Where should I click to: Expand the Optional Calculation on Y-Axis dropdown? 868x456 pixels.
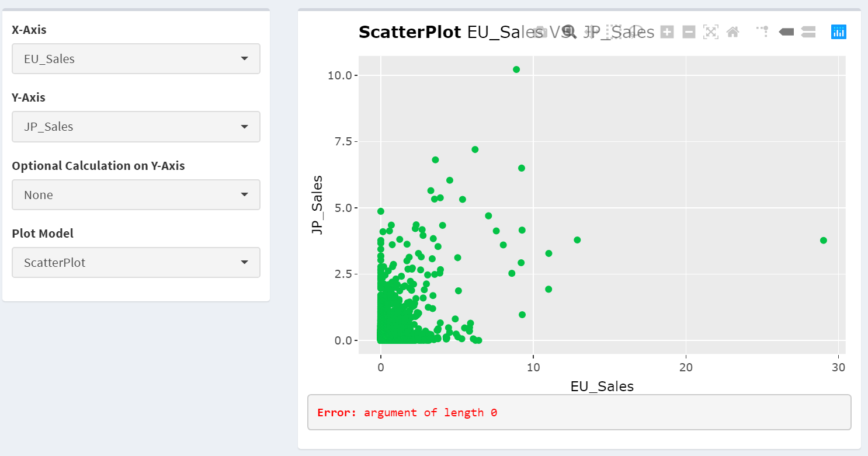point(136,194)
